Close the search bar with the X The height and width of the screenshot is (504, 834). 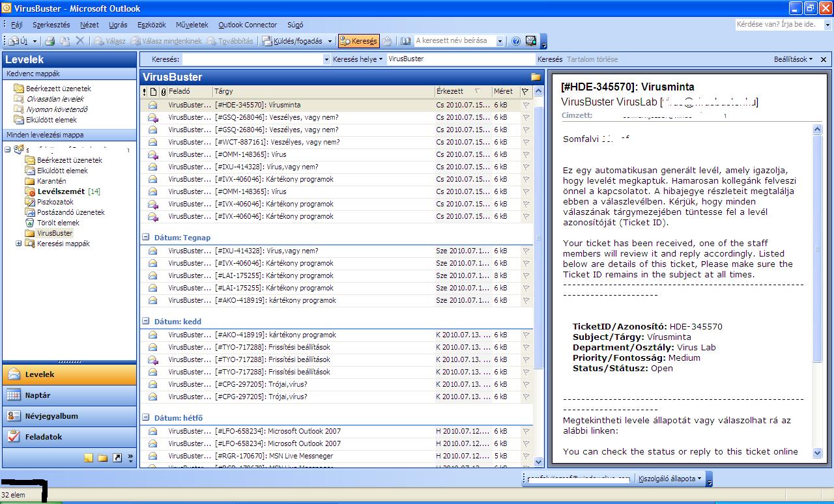(824, 59)
